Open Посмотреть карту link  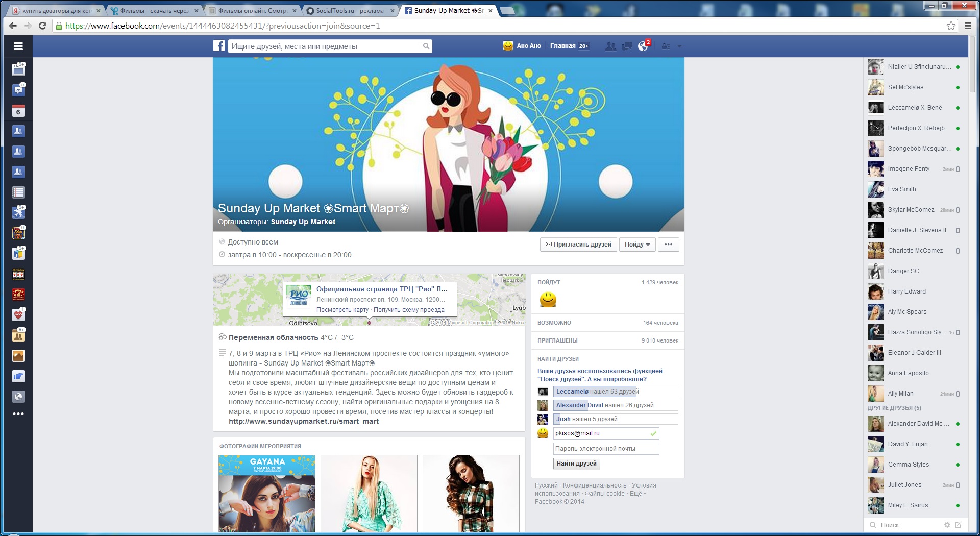(342, 310)
